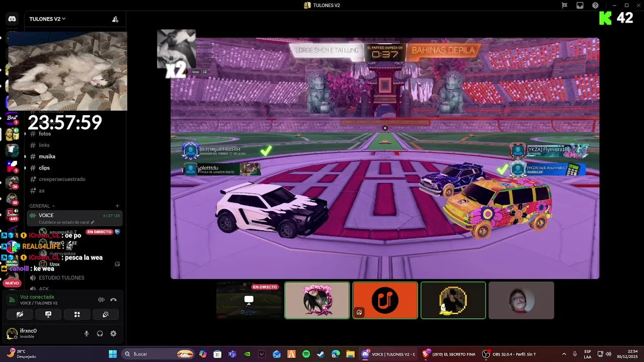Open the Best server icon in sidebar
Screen dimensions: 644x362
[x=12, y=119]
